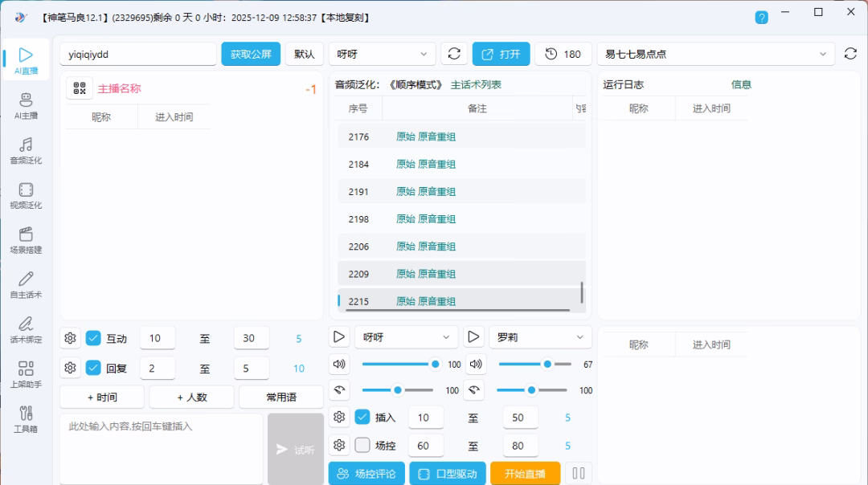Play the 罗莉 voice preview
This screenshot has width=868, height=485.
pos(475,337)
